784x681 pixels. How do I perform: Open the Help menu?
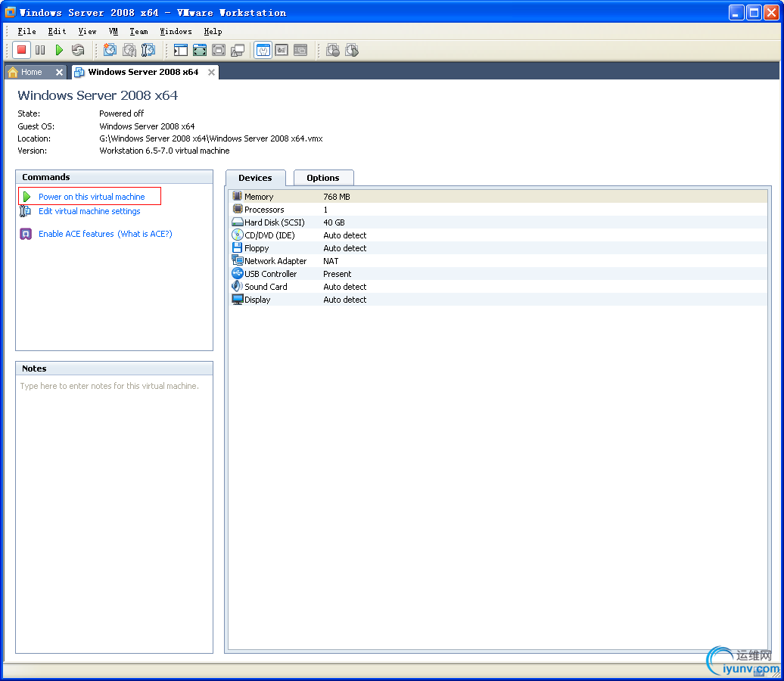(213, 31)
